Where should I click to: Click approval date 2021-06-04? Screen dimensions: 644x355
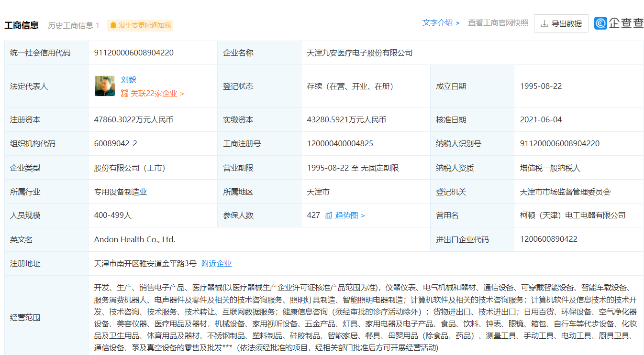(x=541, y=120)
